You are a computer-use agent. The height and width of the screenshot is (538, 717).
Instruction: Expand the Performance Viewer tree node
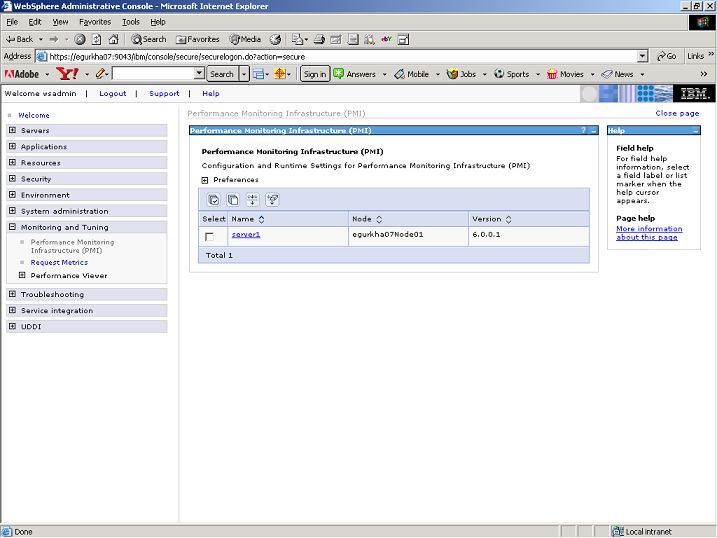(x=21, y=275)
